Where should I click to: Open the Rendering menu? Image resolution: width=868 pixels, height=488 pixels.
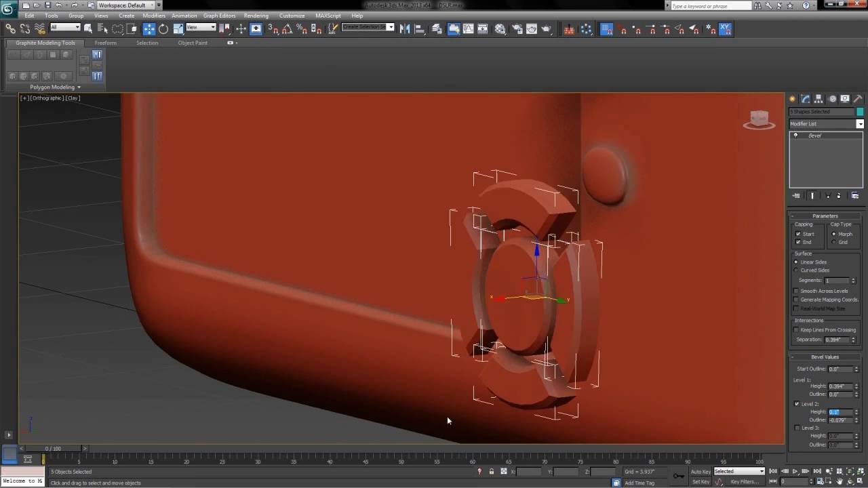tap(256, 16)
